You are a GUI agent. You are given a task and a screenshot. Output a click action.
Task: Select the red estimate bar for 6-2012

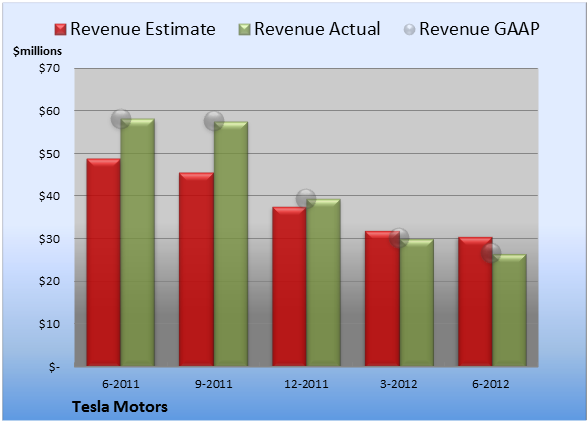point(475,302)
